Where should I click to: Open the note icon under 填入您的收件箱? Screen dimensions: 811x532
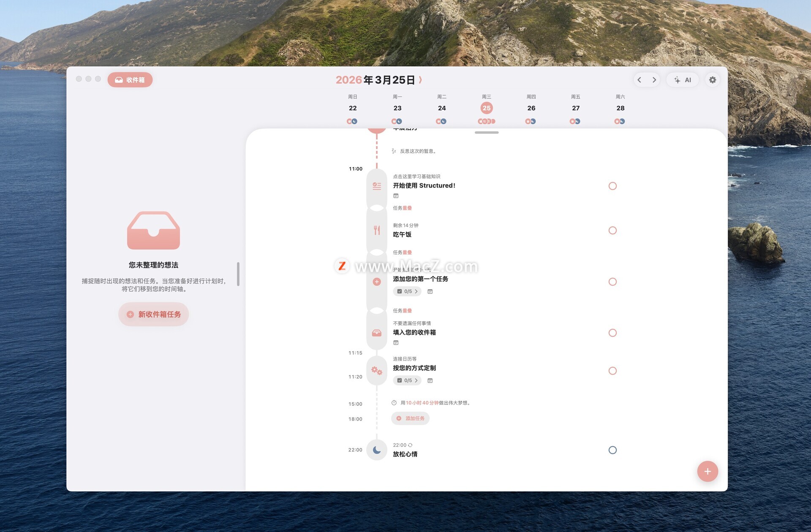[396, 343]
